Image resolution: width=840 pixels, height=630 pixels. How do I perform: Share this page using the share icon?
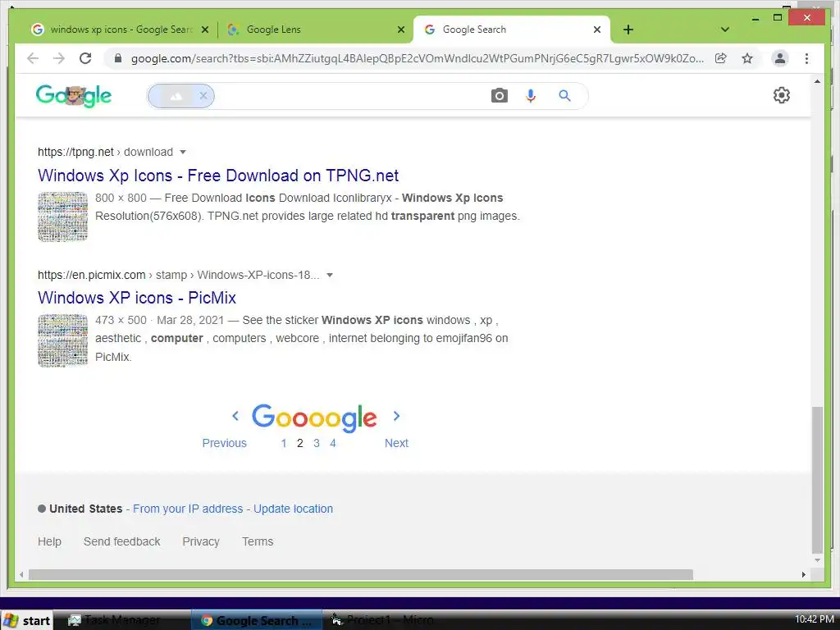coord(720,58)
